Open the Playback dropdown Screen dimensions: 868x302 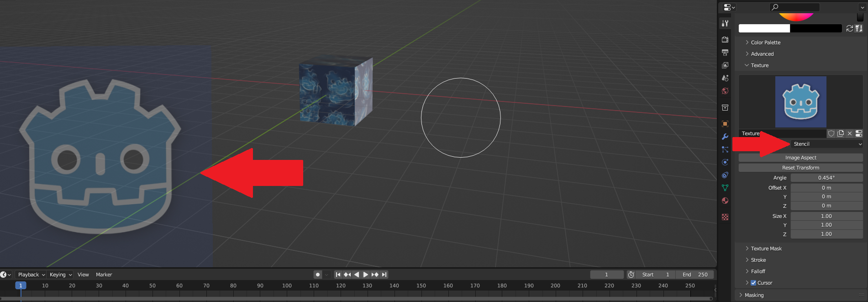click(x=31, y=275)
